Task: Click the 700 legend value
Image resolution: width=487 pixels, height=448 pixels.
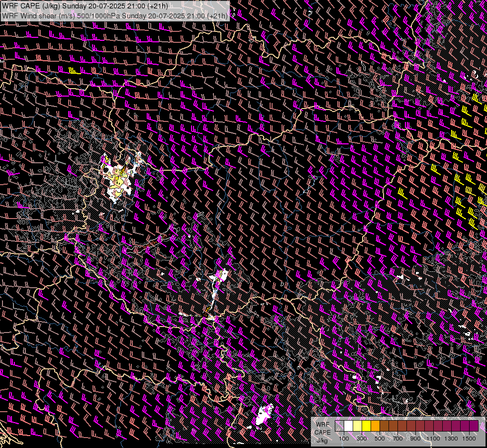Action: [397, 439]
